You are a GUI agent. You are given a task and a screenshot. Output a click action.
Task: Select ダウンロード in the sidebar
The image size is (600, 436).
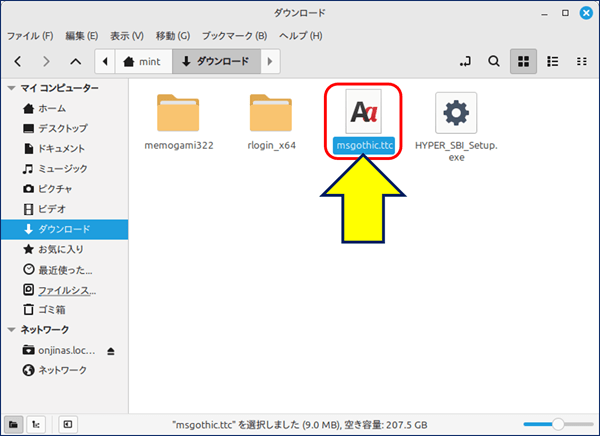tap(64, 229)
